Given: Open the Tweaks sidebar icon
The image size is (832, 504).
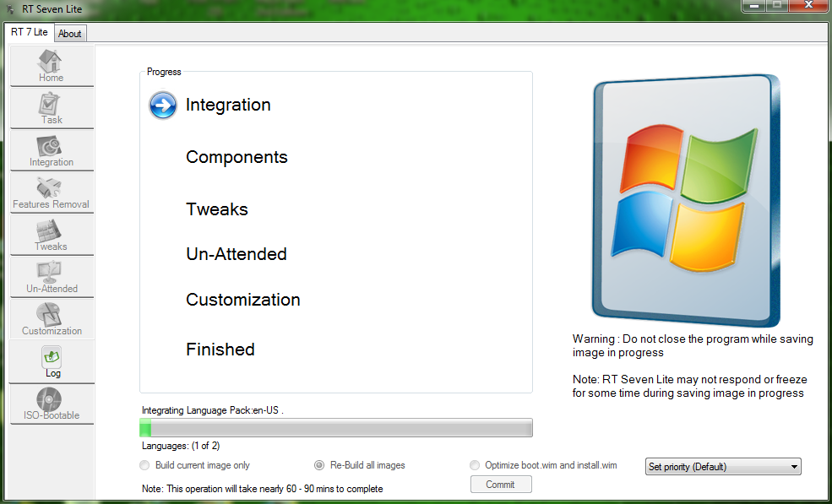Looking at the screenshot, I should [52, 235].
